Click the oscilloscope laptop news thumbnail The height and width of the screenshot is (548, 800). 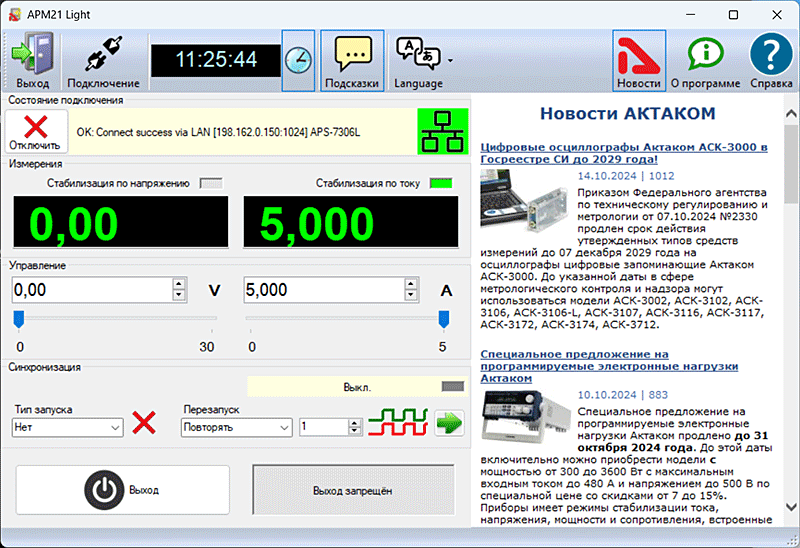coord(525,200)
